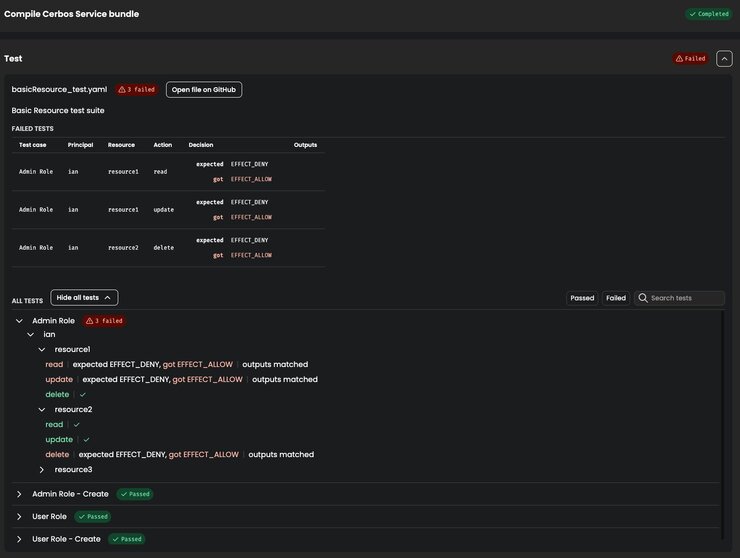This screenshot has height=558, width=740.
Task: Click Passed badge next to User Role
Action: coord(93,517)
